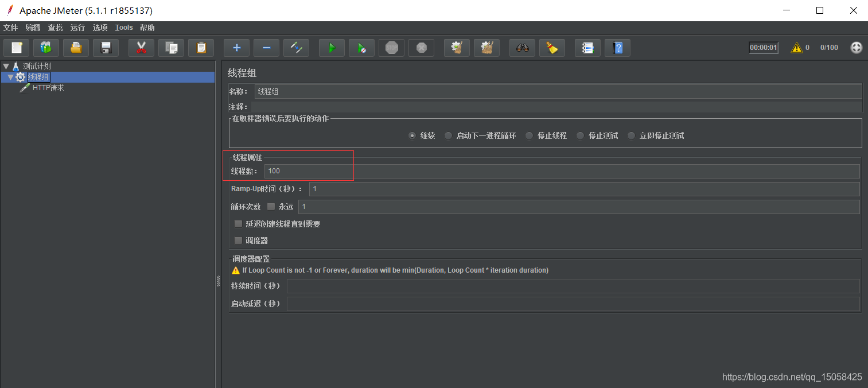
Task: Select the 停止测试 radio button
Action: tap(580, 135)
